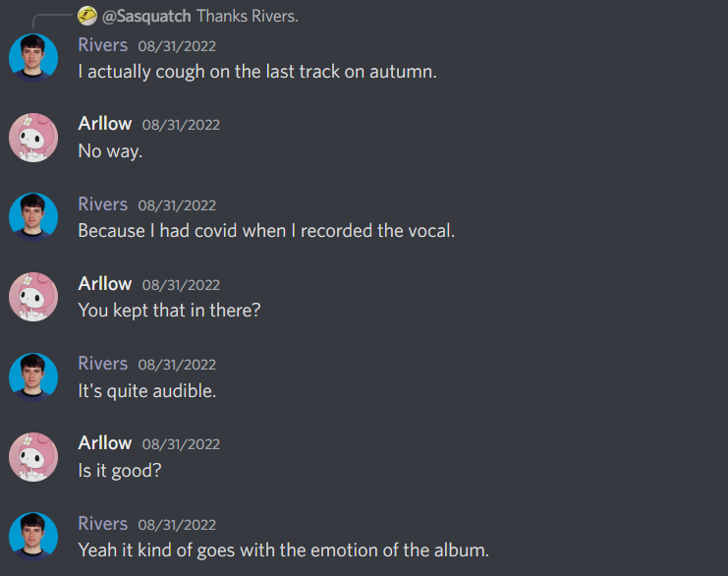Click the message text "You kept that in there?"
This screenshot has width=728, height=576.
tap(169, 311)
